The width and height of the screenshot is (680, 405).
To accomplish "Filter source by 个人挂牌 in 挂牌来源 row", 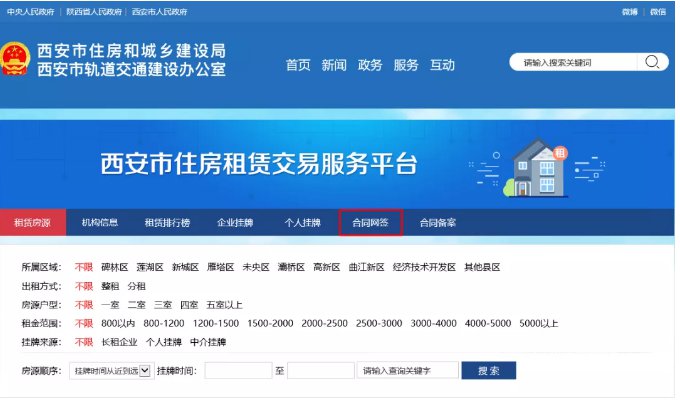I will 163,342.
